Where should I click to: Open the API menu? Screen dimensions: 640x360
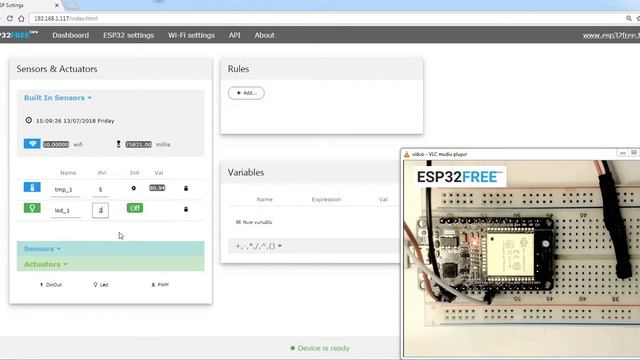[x=234, y=35]
